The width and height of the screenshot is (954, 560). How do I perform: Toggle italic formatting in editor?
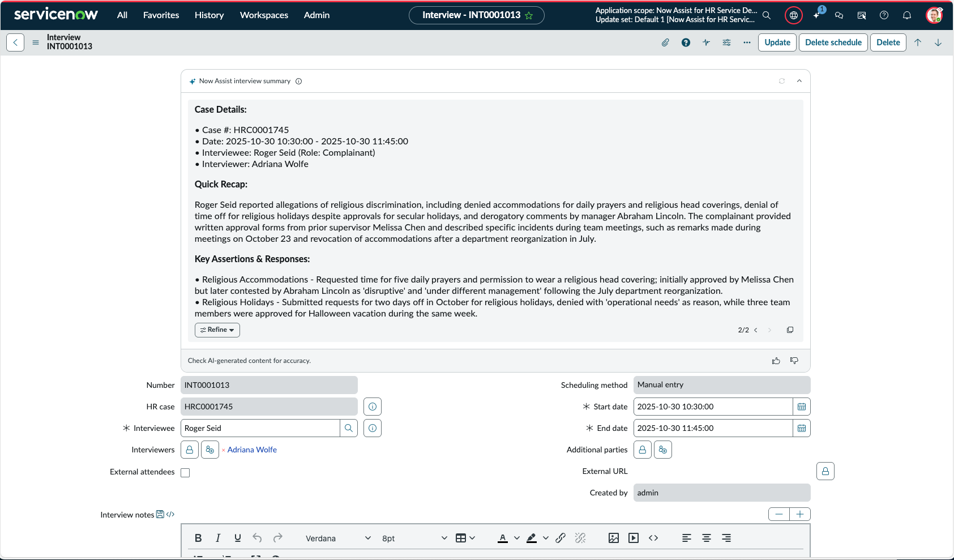(x=218, y=538)
